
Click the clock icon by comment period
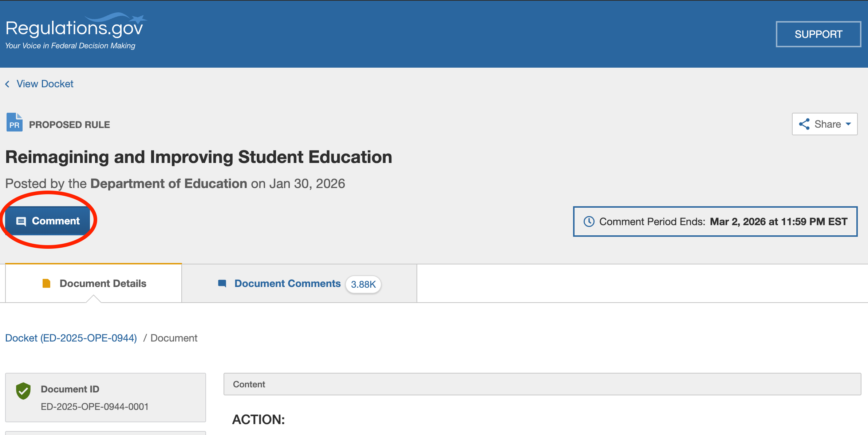tap(589, 222)
